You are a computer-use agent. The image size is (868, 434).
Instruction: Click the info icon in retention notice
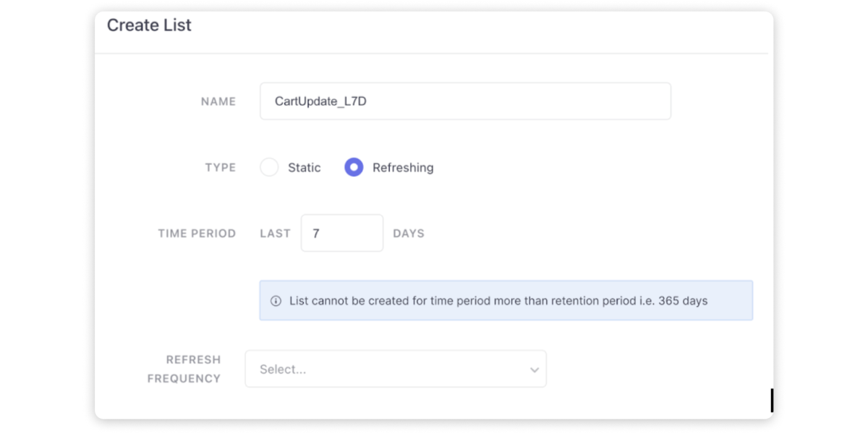click(276, 301)
